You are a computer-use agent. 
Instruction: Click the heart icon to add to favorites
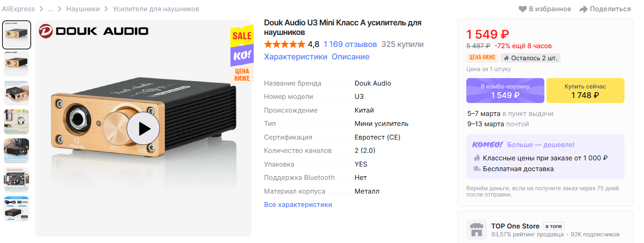click(x=522, y=9)
